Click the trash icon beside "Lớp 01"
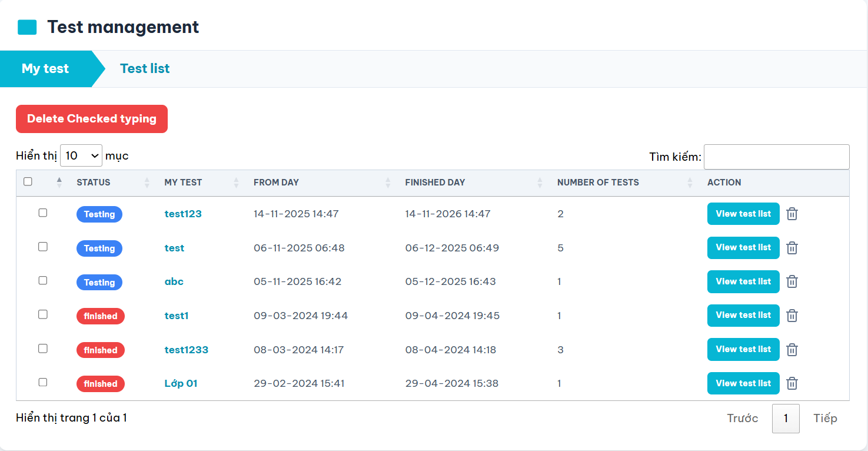 (791, 383)
